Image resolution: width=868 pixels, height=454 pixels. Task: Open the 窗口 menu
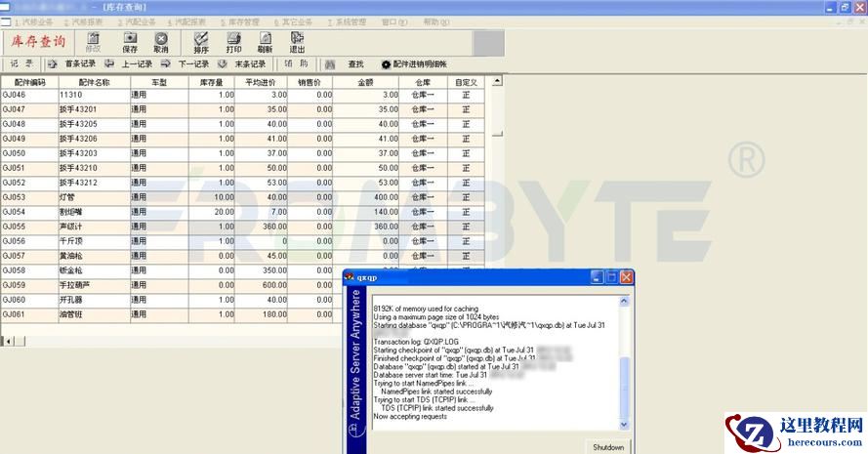click(394, 22)
